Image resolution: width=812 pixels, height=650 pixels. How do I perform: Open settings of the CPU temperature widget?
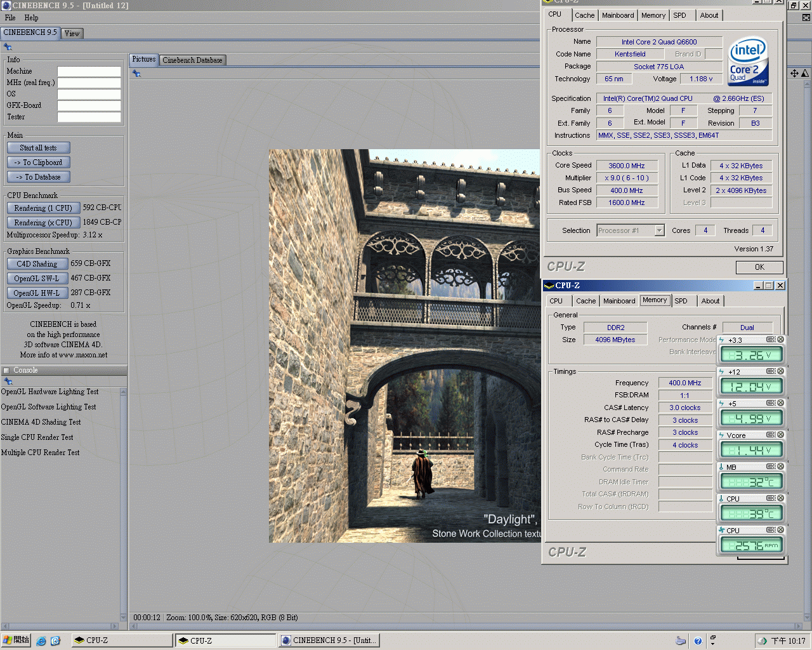coord(771,498)
